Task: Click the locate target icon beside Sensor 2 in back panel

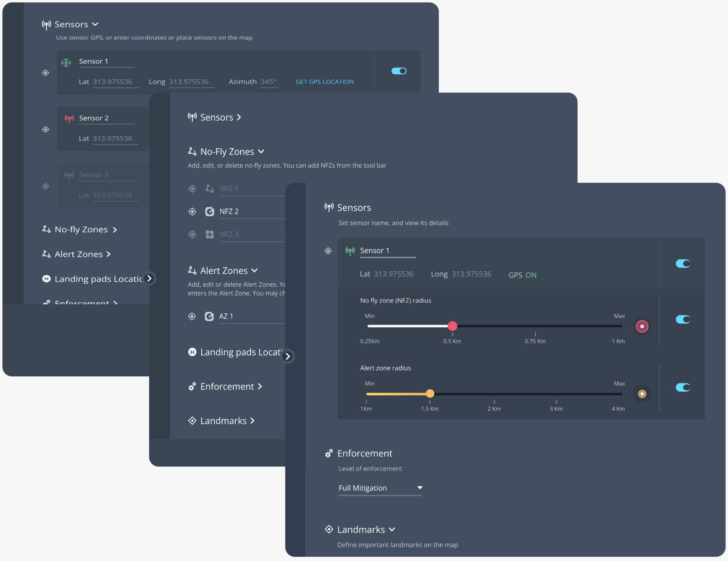Action: pyautogui.click(x=45, y=129)
